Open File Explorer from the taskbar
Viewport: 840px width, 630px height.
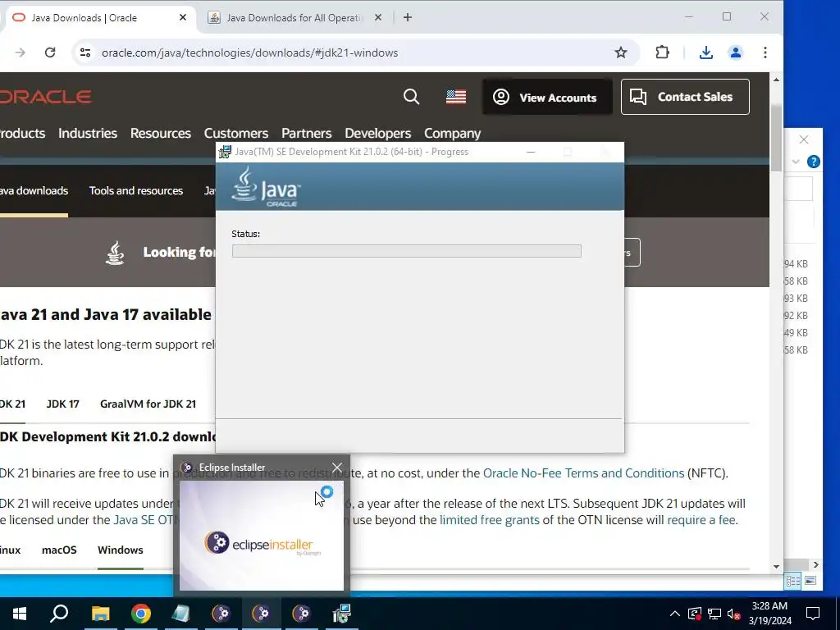click(x=100, y=614)
